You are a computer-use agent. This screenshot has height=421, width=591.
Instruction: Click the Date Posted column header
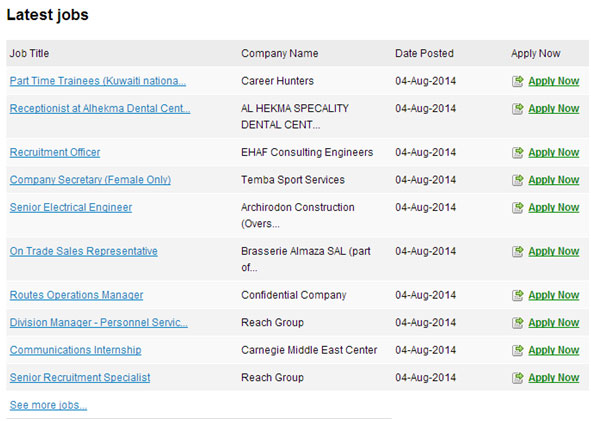tap(424, 54)
